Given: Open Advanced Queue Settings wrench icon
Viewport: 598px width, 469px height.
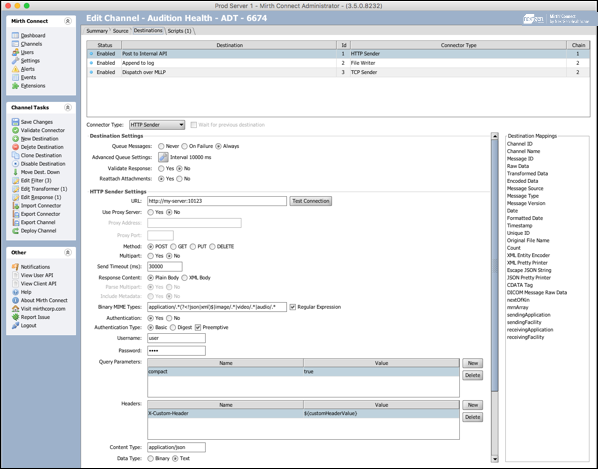Looking at the screenshot, I should pos(163,157).
